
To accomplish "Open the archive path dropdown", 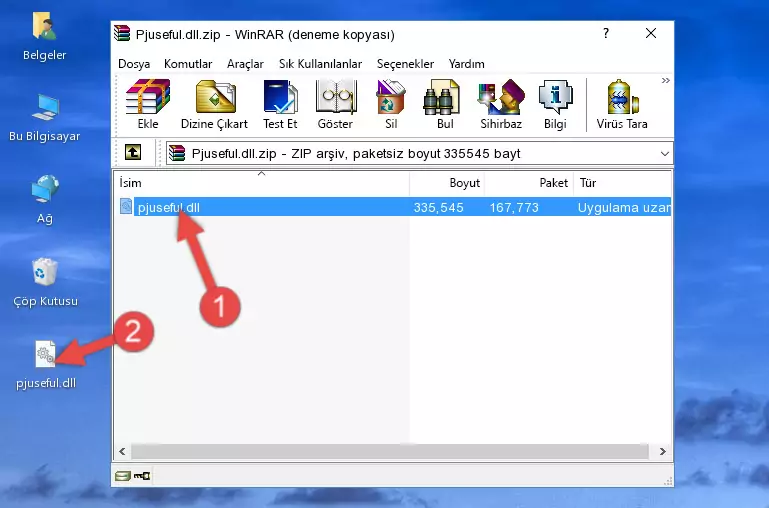I will click(665, 153).
